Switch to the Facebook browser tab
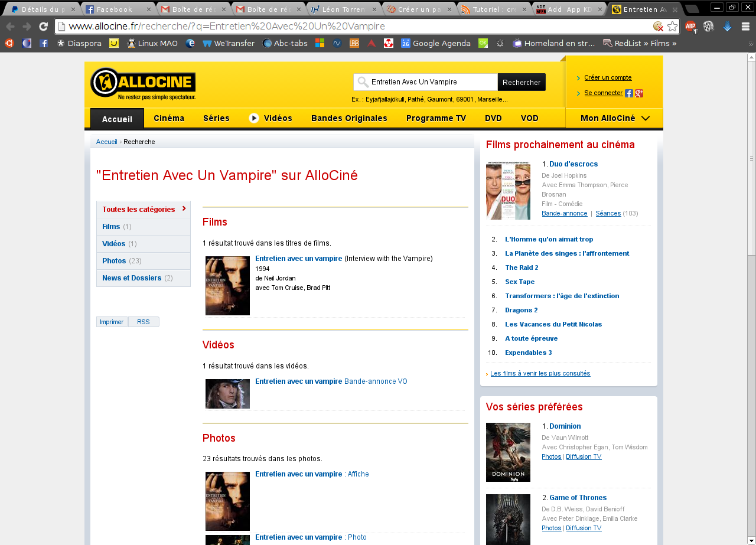Screen dimensions: 756x545 coord(119,9)
